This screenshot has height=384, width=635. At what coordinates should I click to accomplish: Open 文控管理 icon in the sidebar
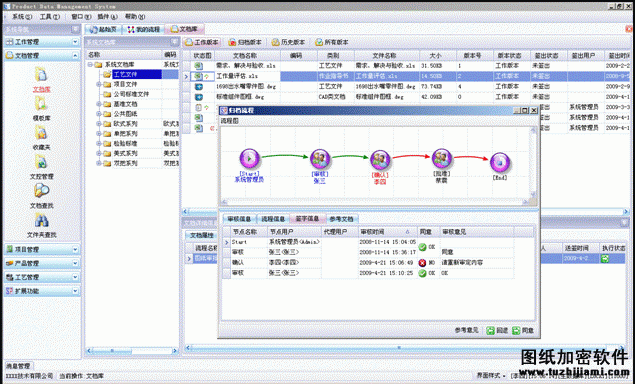(41, 162)
